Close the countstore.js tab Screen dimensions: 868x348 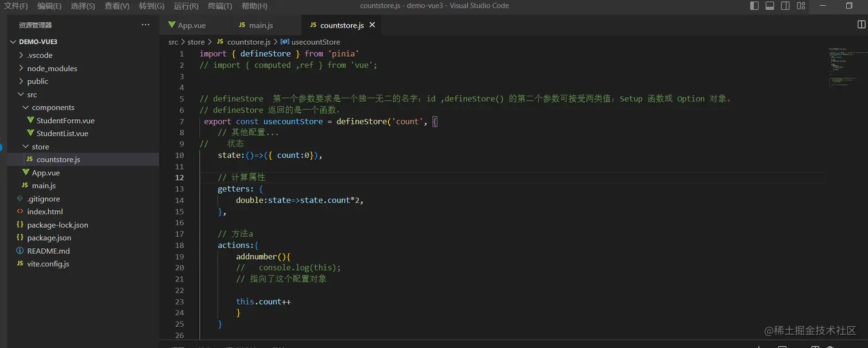point(372,25)
